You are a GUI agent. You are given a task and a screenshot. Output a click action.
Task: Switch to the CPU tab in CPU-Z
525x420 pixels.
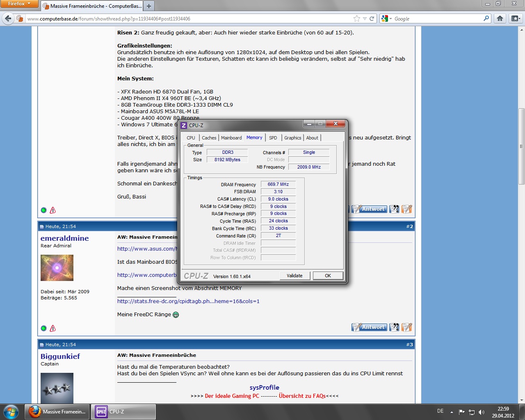pyautogui.click(x=191, y=138)
